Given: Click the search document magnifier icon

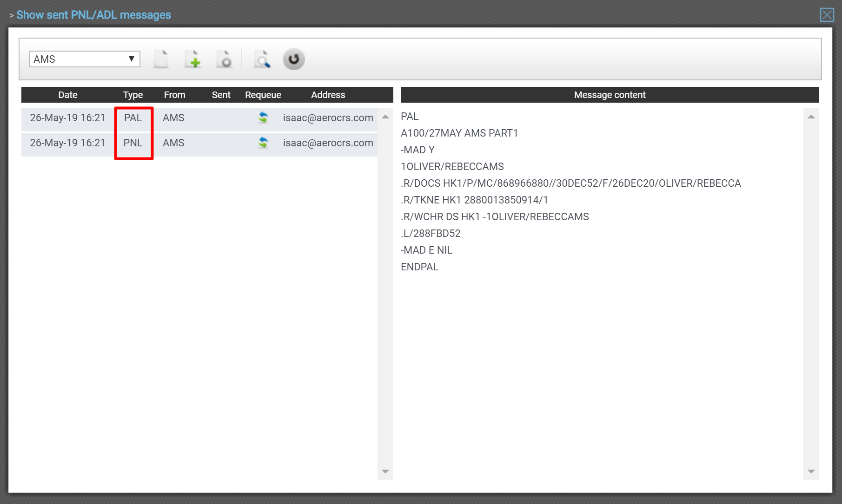Looking at the screenshot, I should coord(262,59).
